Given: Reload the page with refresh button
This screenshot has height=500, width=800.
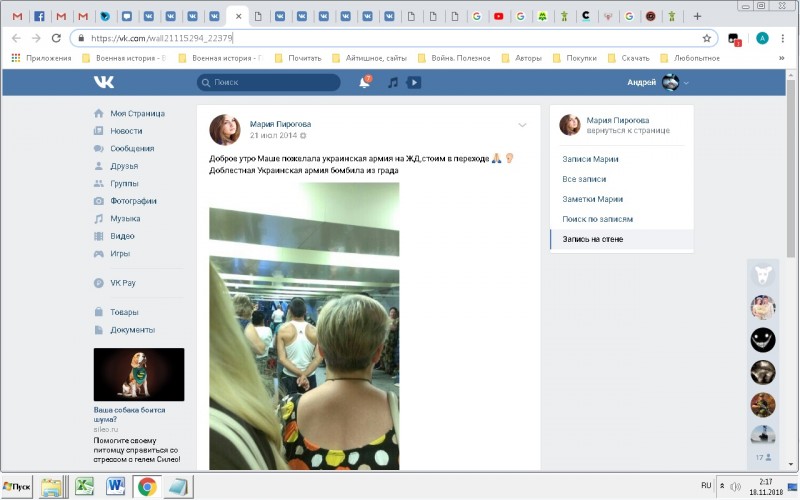Looking at the screenshot, I should pyautogui.click(x=55, y=38).
